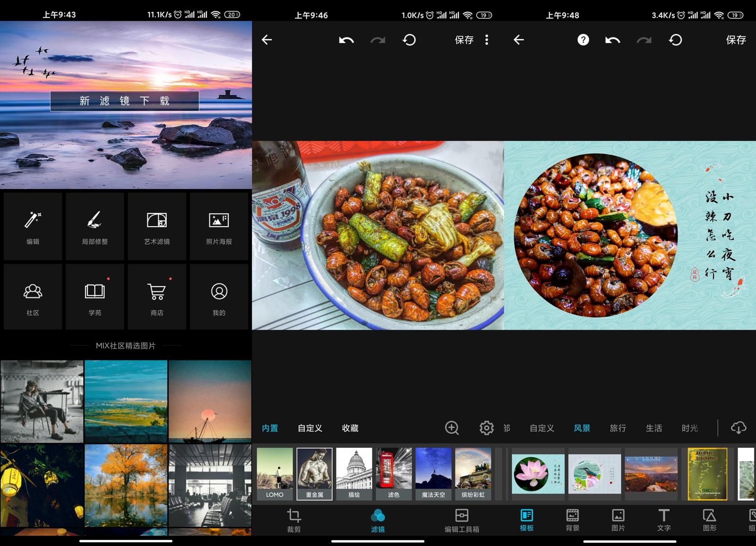
Task: Tap 保存 in the poster editor
Action: [736, 40]
